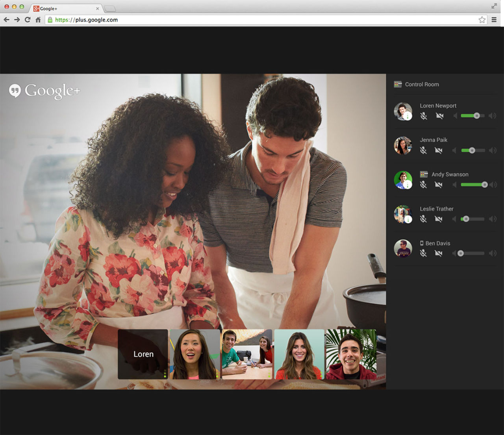Viewport: 504px width, 435px height.
Task: Disable Jenna Paik's camera
Action: (x=439, y=150)
